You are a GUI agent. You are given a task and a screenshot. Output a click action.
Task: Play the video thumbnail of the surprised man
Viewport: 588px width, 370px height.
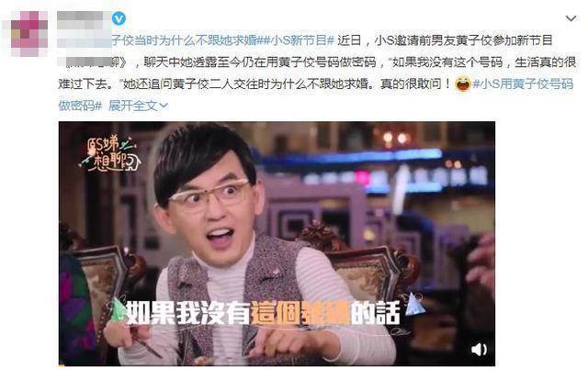coord(277,243)
